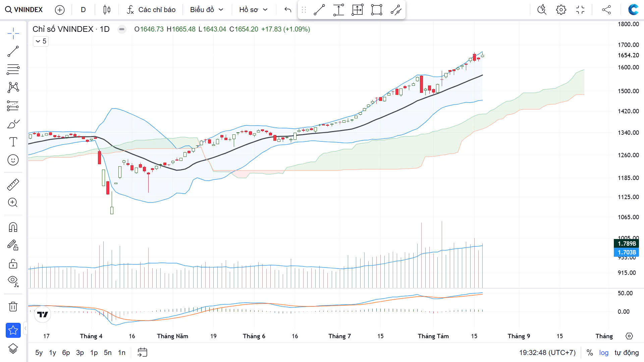644x362 pixels.
Task: Open chart settings gear icon
Action: tap(561, 10)
